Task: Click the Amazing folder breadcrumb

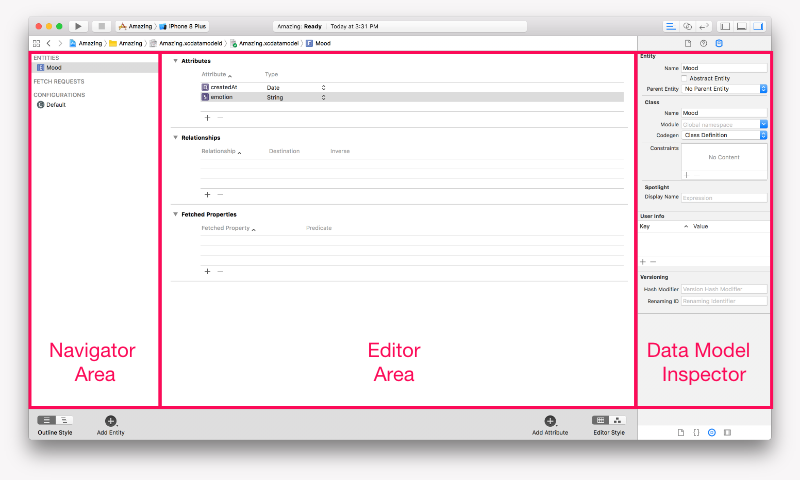Action: [x=126, y=43]
